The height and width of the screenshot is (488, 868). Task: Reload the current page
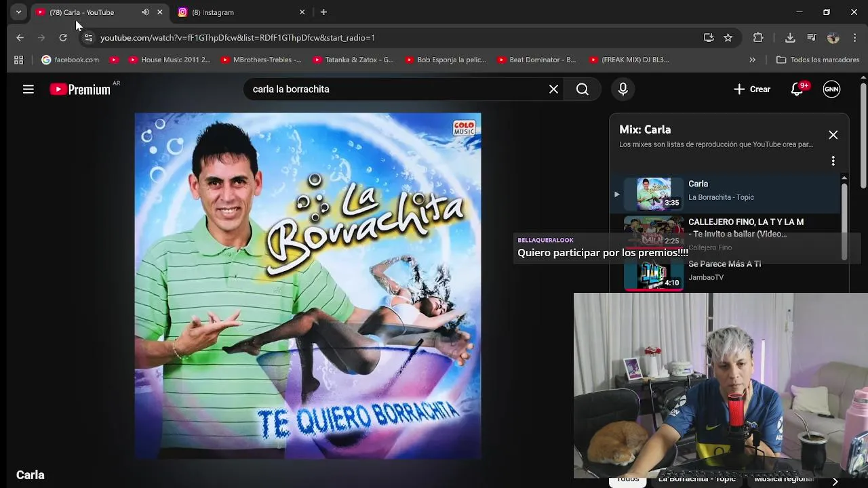click(63, 38)
